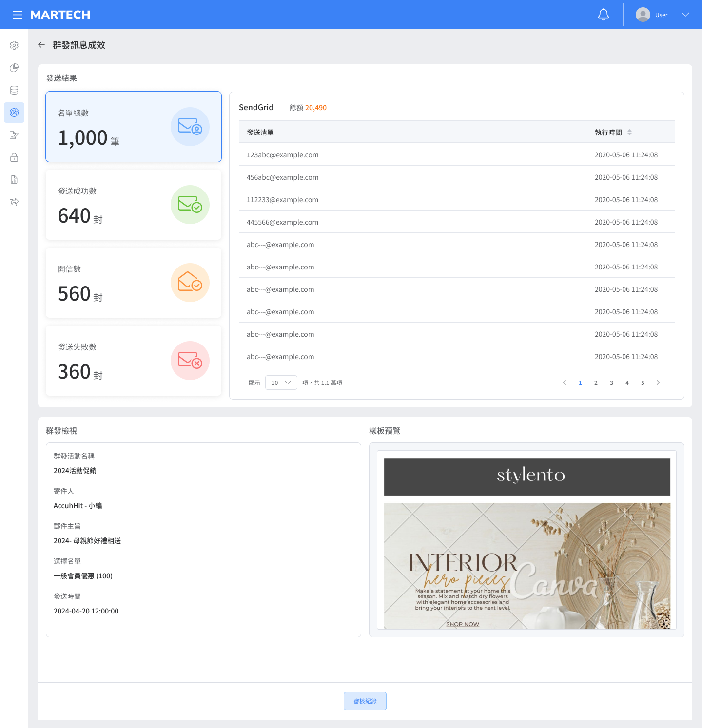Select the 開信數 card
This screenshot has width=702, height=728.
coord(134,283)
